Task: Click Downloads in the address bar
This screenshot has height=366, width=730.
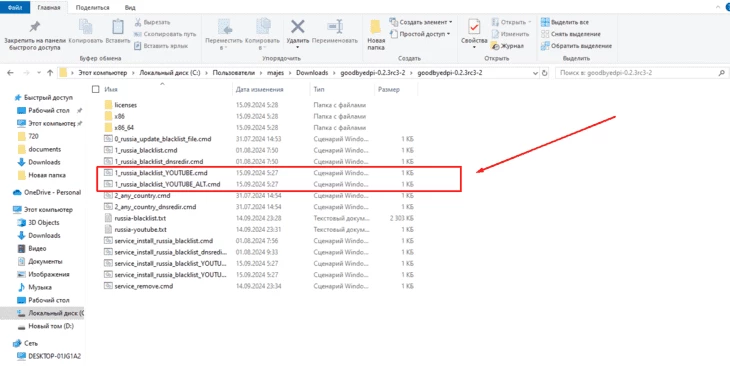Action: point(312,73)
